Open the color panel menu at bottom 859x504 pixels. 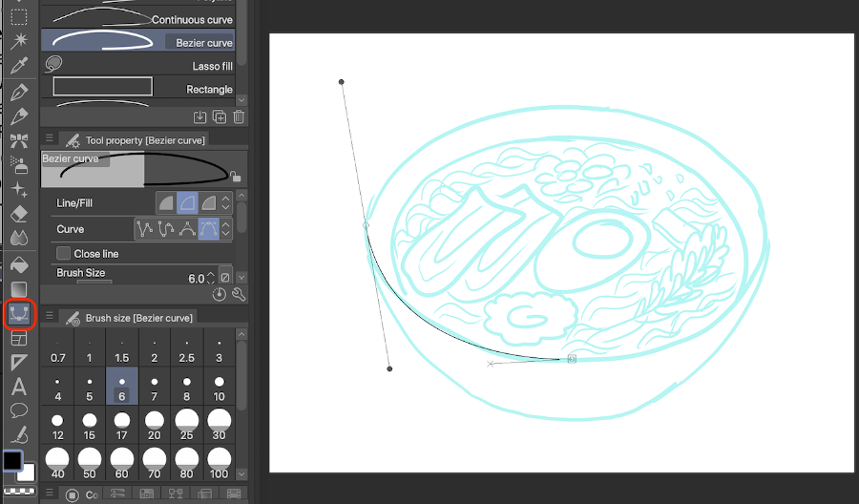point(50,493)
